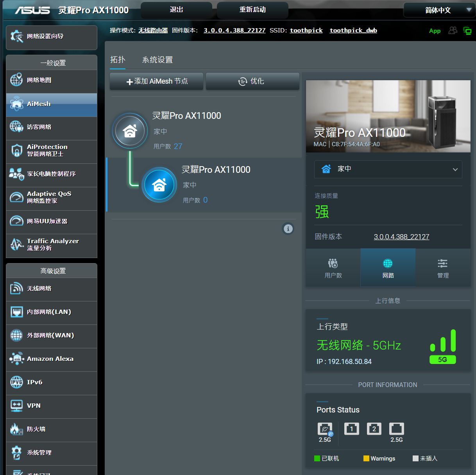Image resolution: width=476 pixels, height=475 pixels.
Task: Click the 已联机 legend label
Action: click(x=331, y=459)
